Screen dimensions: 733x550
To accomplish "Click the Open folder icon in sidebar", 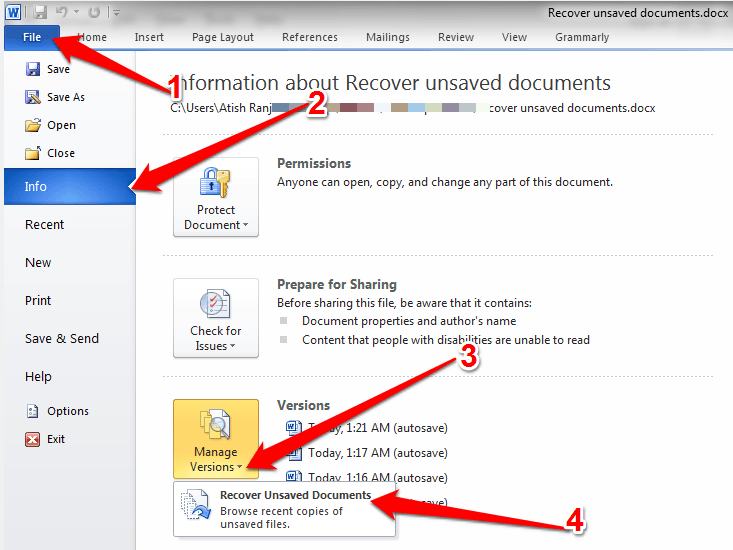I will point(33,125).
